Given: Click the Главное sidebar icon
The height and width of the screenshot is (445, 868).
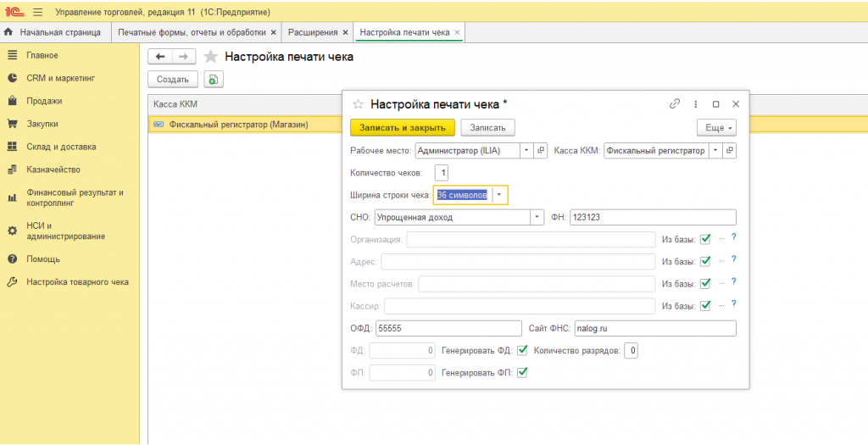Looking at the screenshot, I should click(12, 55).
